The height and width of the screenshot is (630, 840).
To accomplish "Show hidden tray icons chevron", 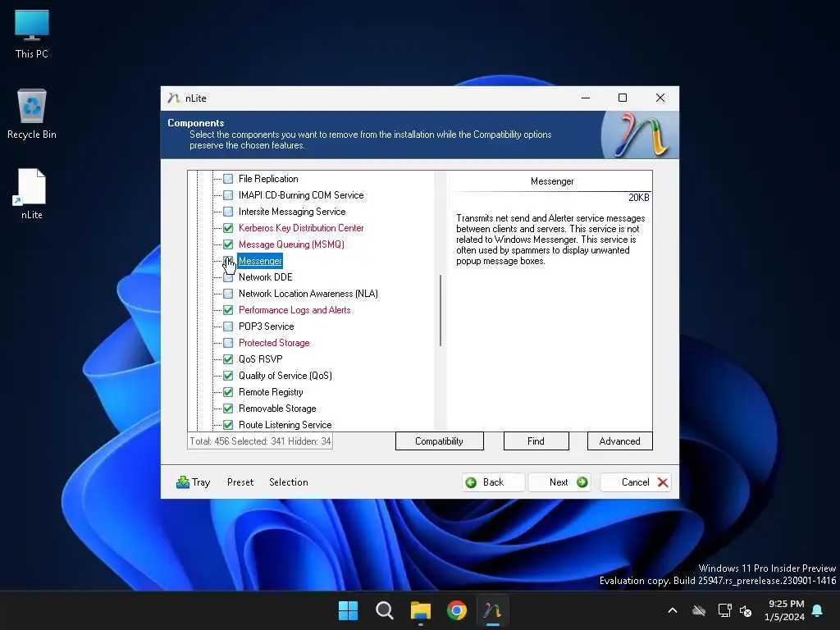I will (x=673, y=610).
